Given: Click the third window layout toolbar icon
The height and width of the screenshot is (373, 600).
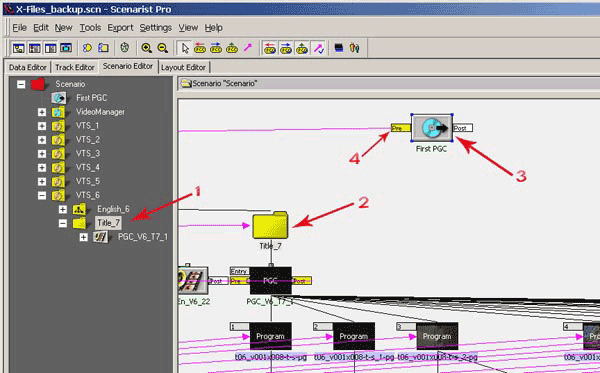Looking at the screenshot, I should point(51,48).
